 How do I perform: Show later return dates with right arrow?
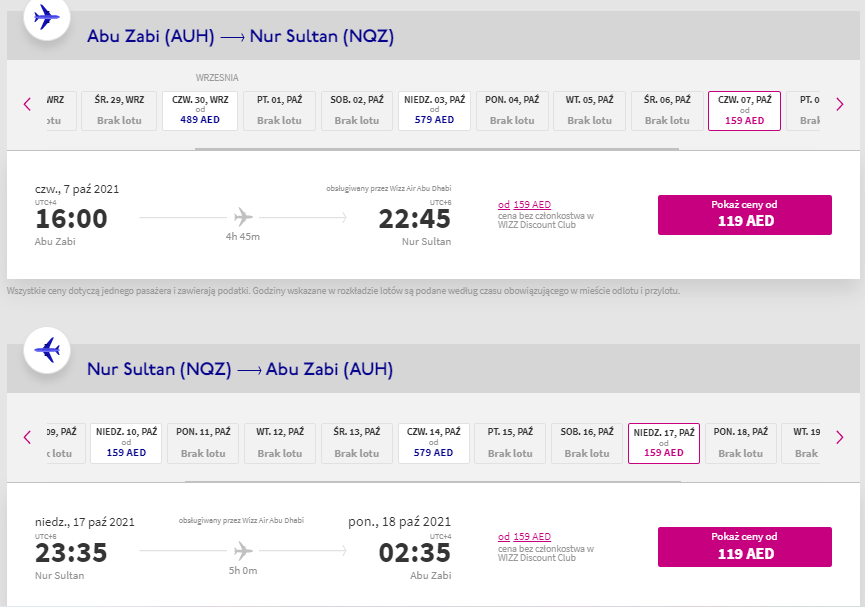[840, 437]
